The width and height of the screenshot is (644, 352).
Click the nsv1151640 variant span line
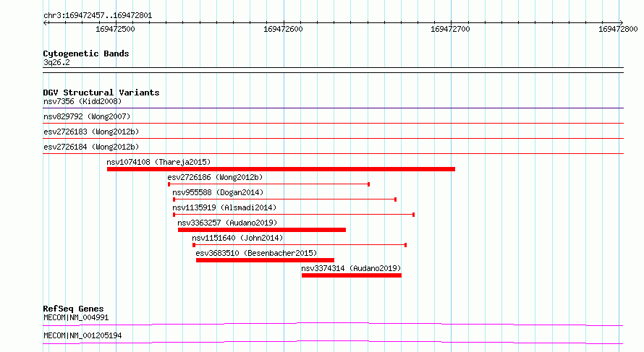tap(300, 245)
